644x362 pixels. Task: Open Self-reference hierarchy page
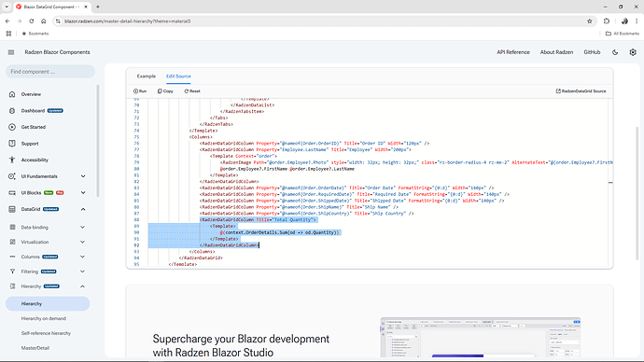[46, 333]
